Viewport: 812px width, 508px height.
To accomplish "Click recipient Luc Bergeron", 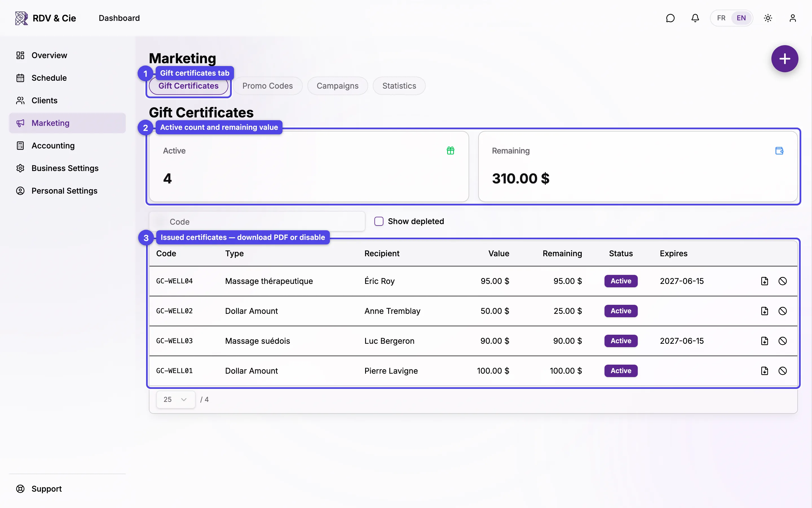I will 389,341.
